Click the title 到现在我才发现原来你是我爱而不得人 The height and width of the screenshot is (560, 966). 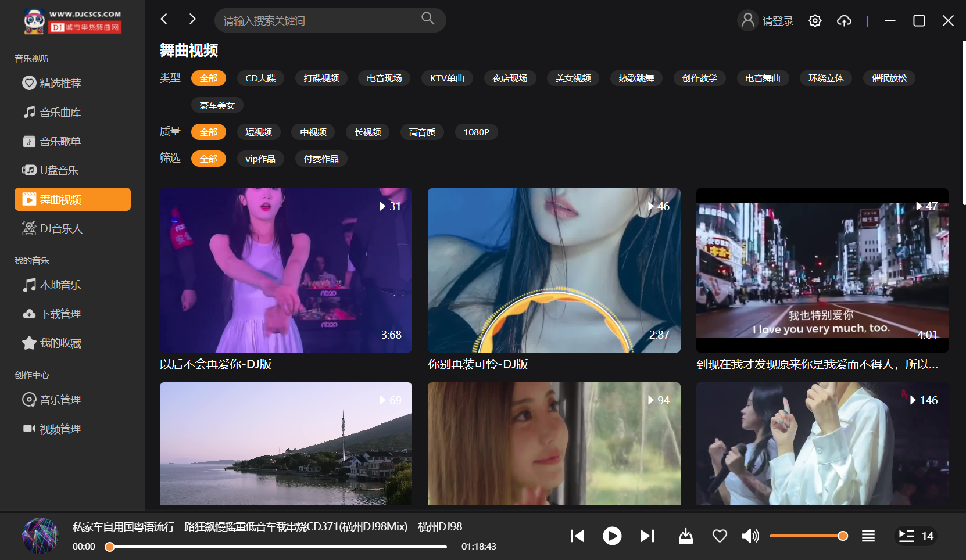(x=817, y=364)
